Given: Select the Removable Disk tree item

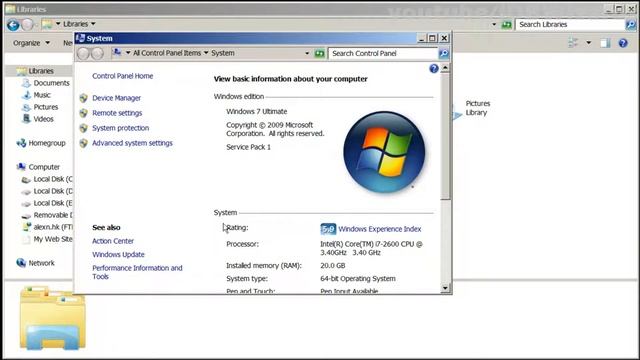Looking at the screenshot, I should [53, 215].
